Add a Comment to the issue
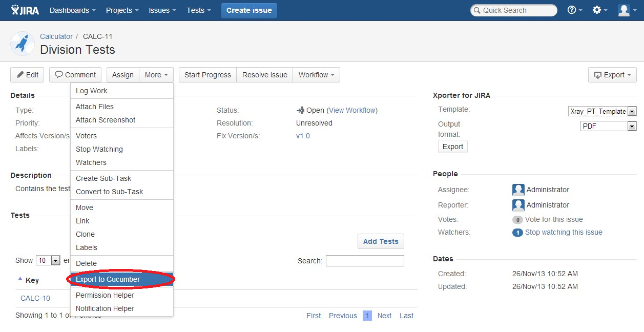The image size is (644, 332). pos(75,75)
